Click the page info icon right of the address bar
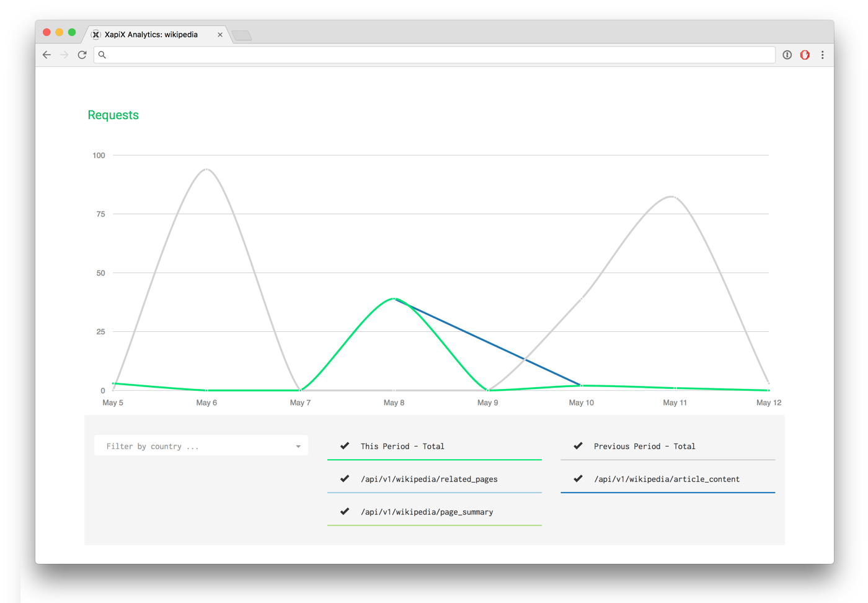 click(x=787, y=55)
